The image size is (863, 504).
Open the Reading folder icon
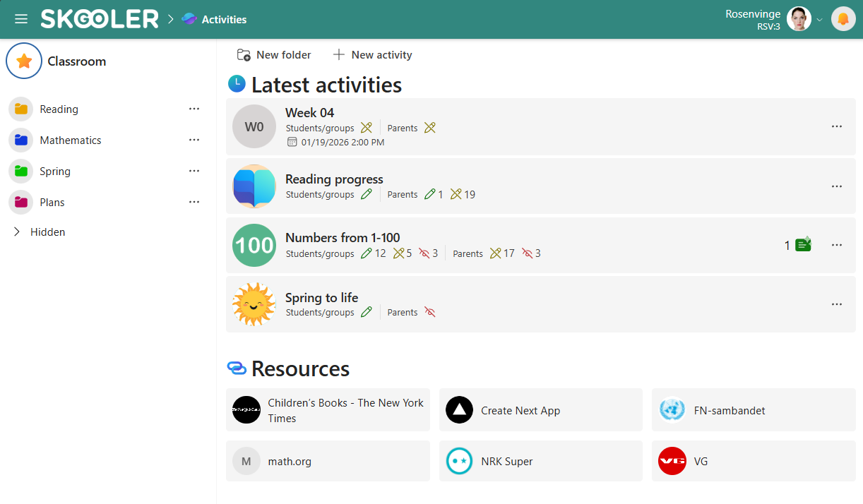pos(21,109)
